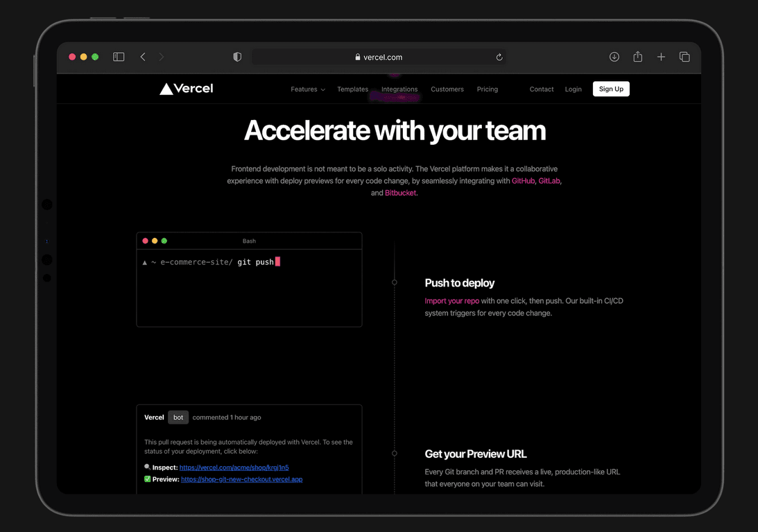
Task: Show the tab overview icon
Action: point(684,57)
